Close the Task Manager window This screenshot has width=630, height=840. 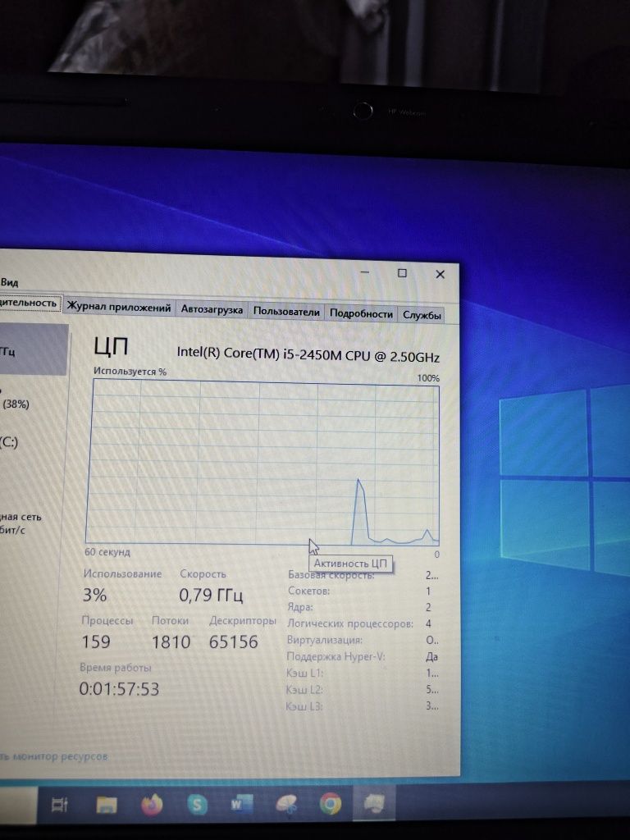click(x=441, y=274)
